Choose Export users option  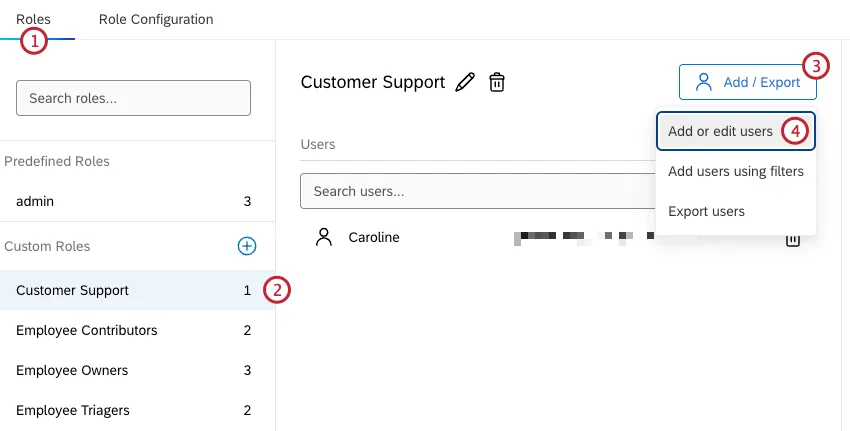pyautogui.click(x=706, y=211)
